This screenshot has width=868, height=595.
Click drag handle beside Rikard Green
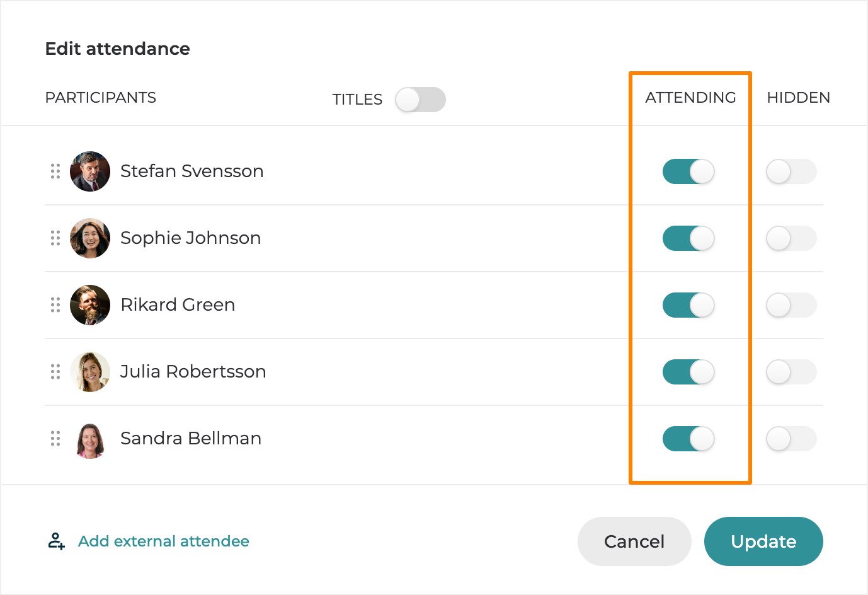(55, 305)
